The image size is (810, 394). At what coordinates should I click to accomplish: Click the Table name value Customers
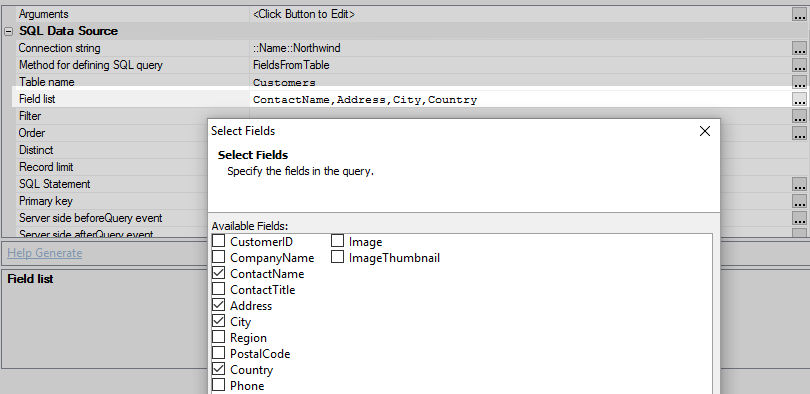(284, 83)
